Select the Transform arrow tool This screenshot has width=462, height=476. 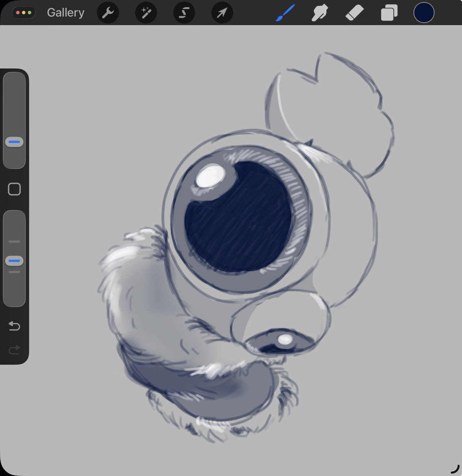(222, 13)
